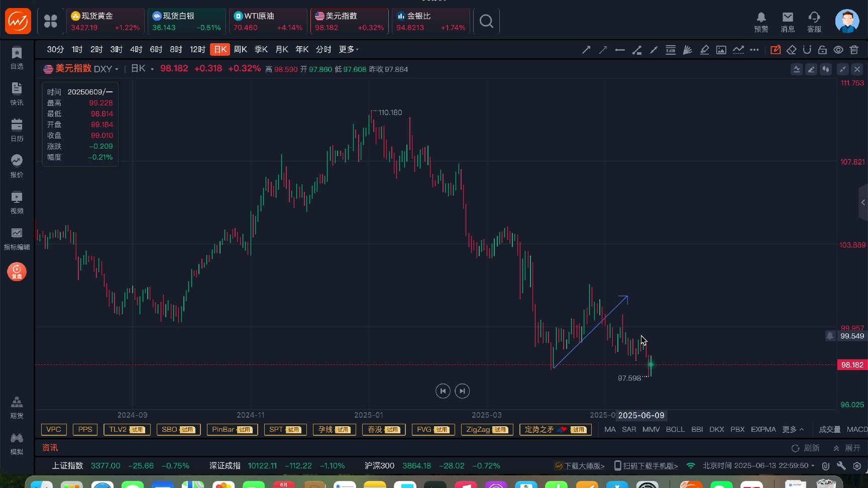Open the 消息 messages envelope

(788, 22)
